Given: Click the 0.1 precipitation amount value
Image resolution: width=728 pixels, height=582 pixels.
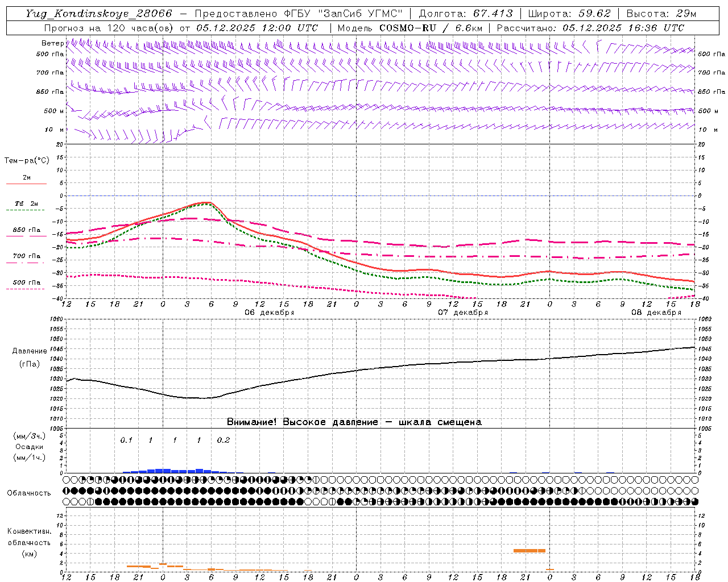Looking at the screenshot, I should (126, 440).
